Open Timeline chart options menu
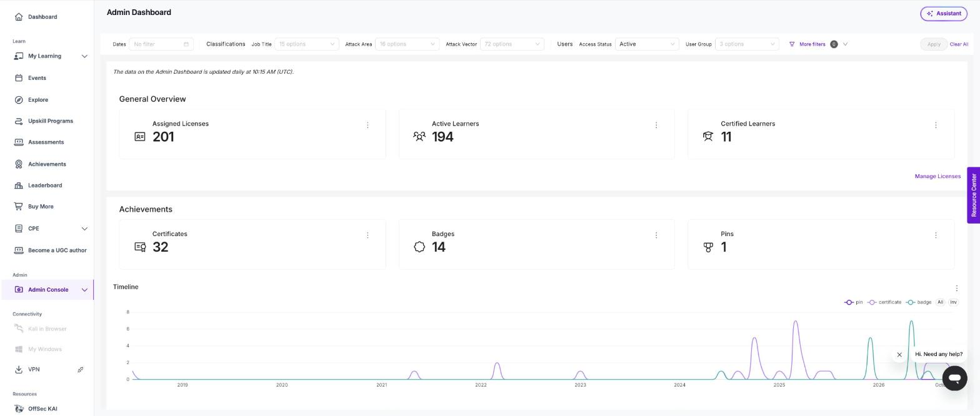The height and width of the screenshot is (416, 980). (957, 289)
